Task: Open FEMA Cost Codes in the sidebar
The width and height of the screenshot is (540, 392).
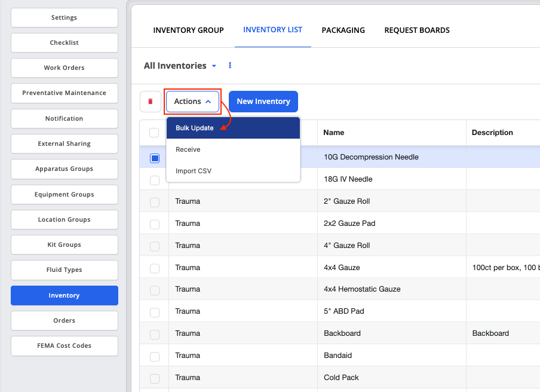Action: (x=65, y=345)
